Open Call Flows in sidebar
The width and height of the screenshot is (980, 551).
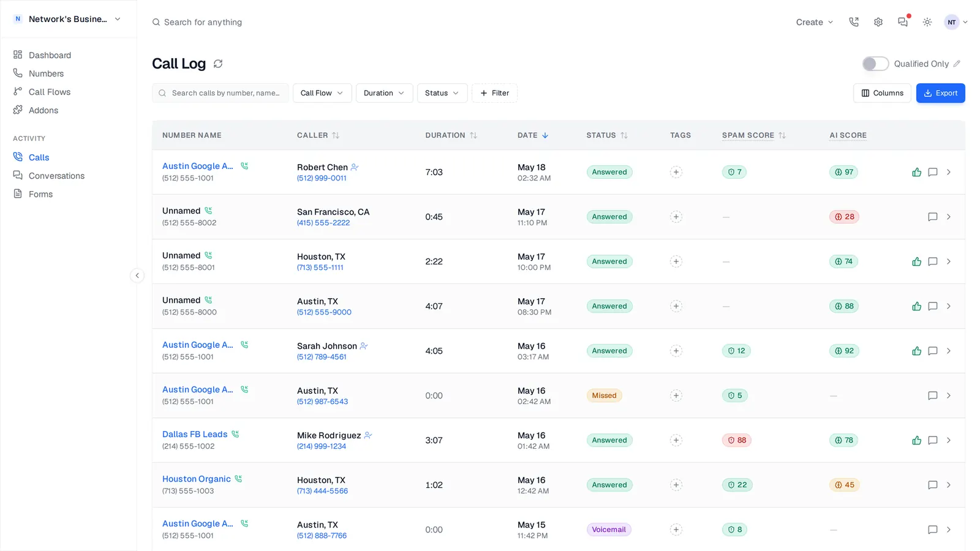click(50, 92)
